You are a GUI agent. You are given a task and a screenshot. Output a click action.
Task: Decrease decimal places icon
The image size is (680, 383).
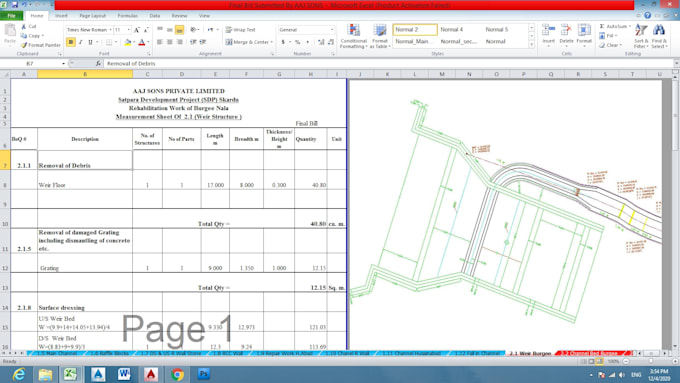(x=331, y=42)
